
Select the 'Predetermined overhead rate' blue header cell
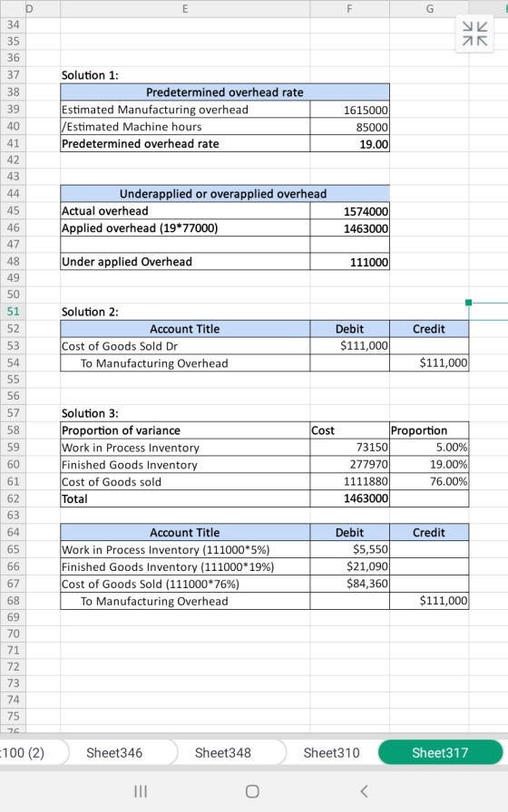tap(225, 92)
